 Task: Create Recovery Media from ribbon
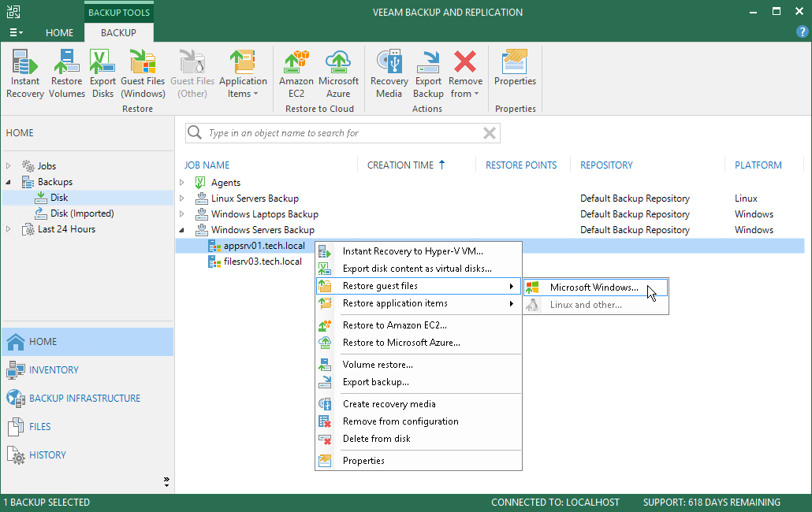[389, 73]
